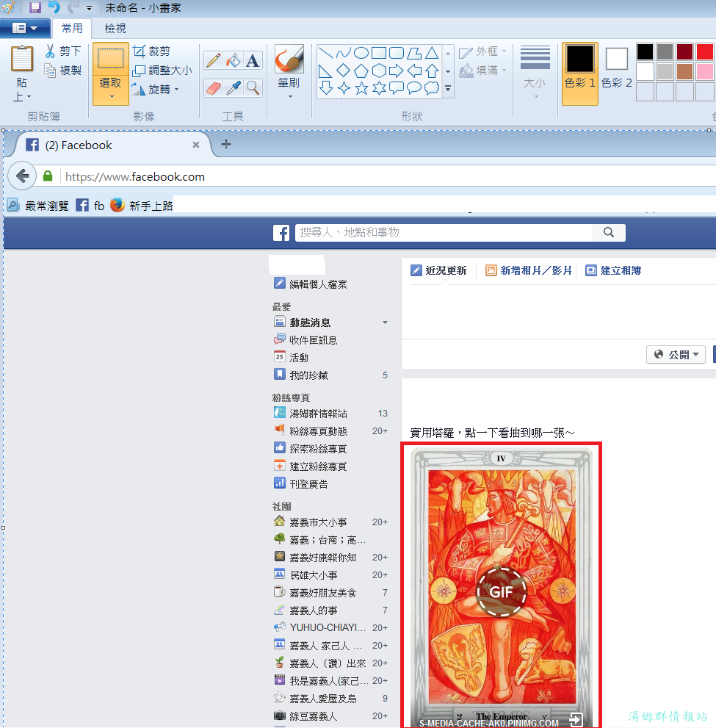Activate the Magnifier tool
The height and width of the screenshot is (728, 716).
coord(253,88)
